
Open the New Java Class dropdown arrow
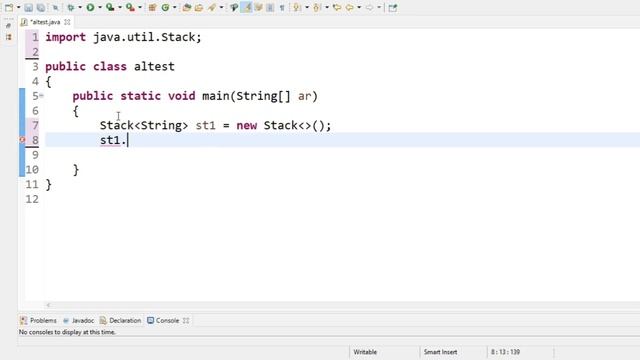(174, 7)
